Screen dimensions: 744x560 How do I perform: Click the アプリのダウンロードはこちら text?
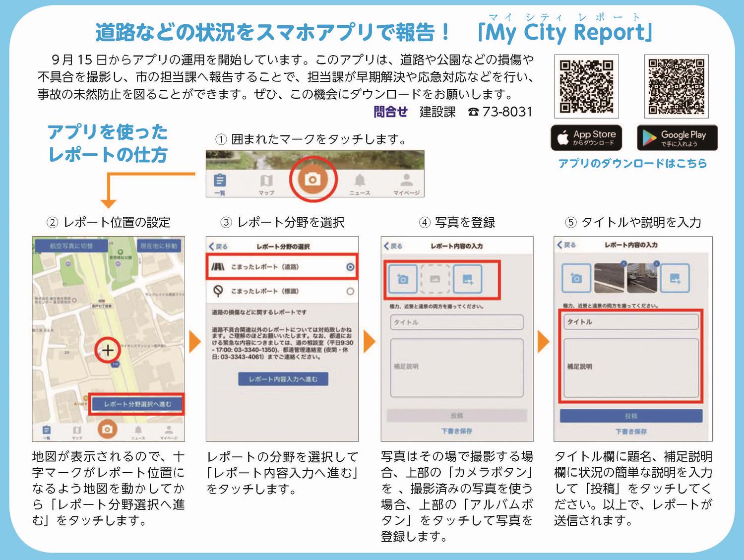click(633, 163)
